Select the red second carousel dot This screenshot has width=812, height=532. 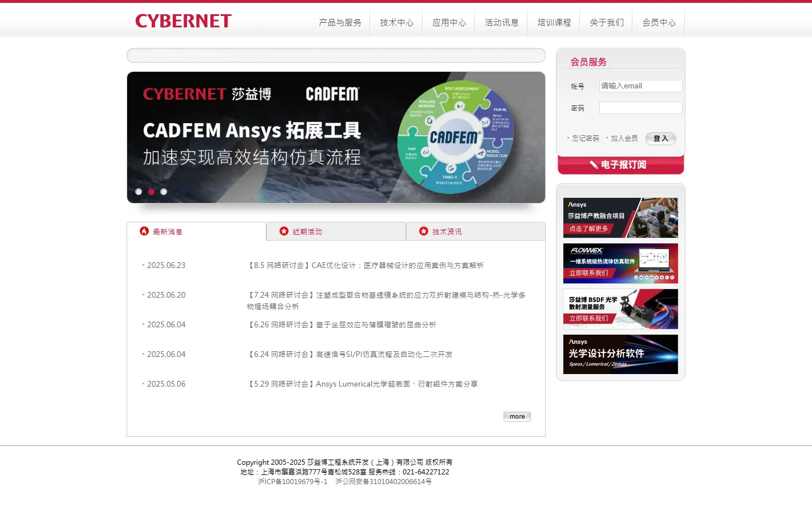point(151,192)
